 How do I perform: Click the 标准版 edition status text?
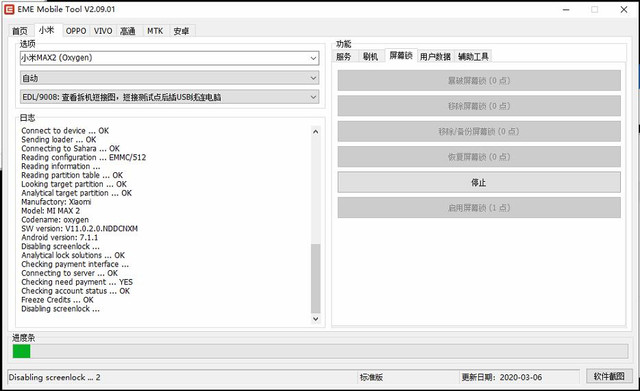point(371,378)
